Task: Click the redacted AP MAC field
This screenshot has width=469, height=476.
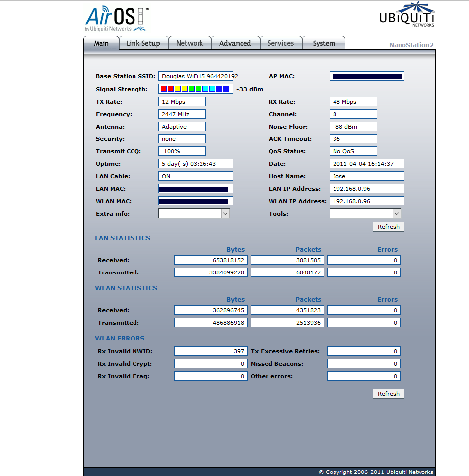Action: click(x=367, y=76)
